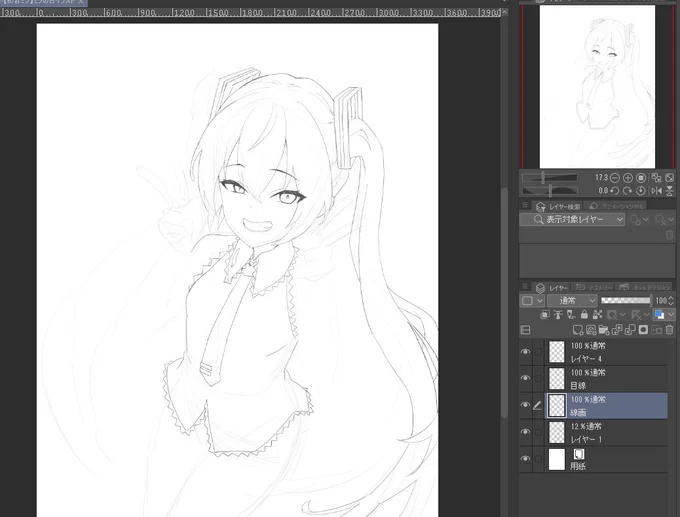Open the ruler display range dropdown arrow
Screen dimensions: 680x517
(x=647, y=314)
